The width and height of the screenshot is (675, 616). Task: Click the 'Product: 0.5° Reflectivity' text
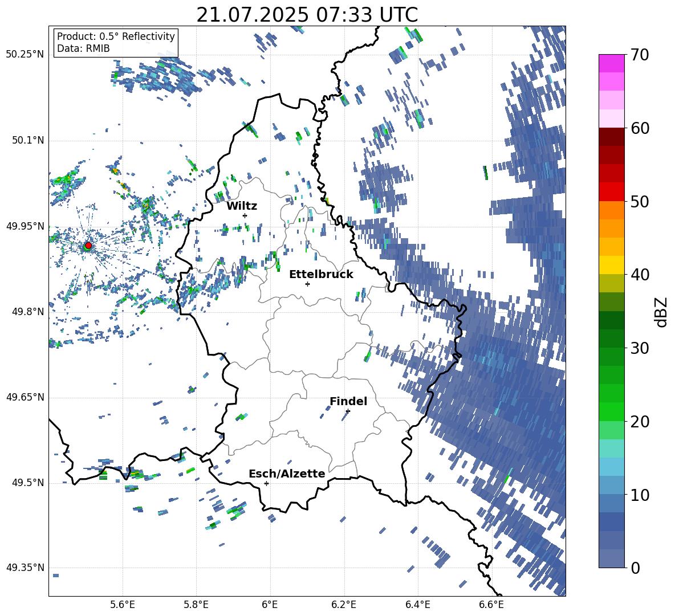click(x=116, y=36)
